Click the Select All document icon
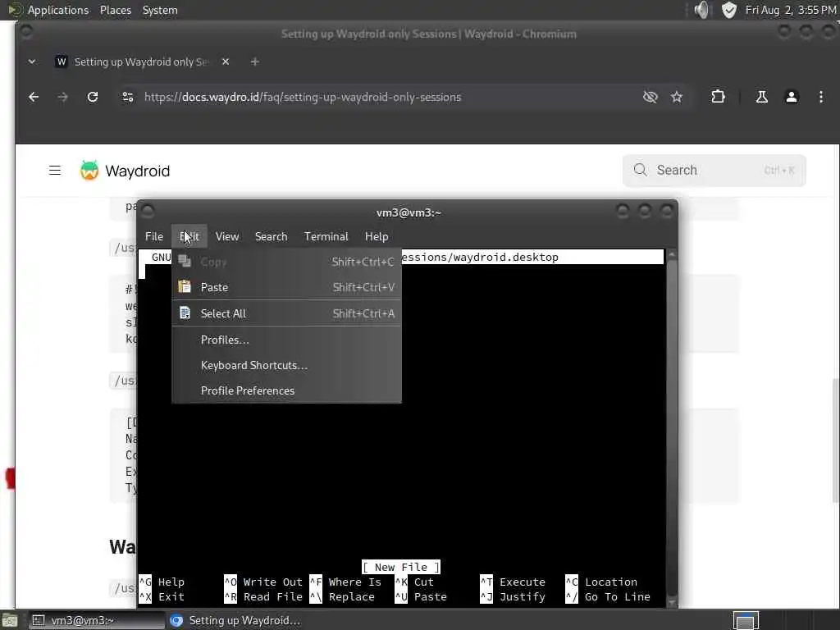 point(185,313)
